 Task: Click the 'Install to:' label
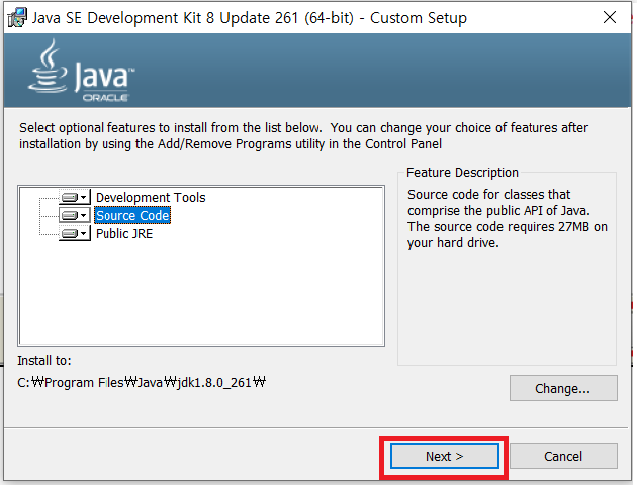pyautogui.click(x=44, y=360)
